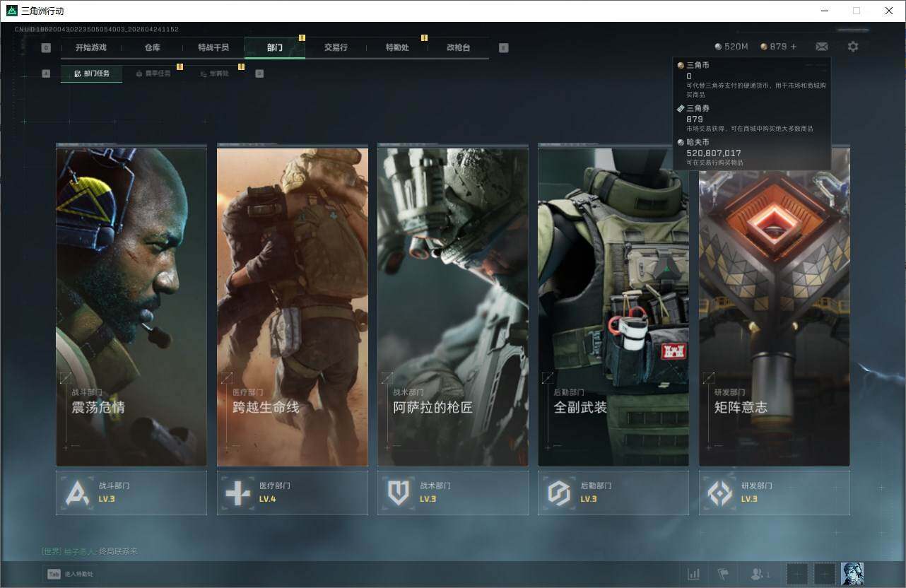Open the 矩阵意志 mission card

coord(775,305)
